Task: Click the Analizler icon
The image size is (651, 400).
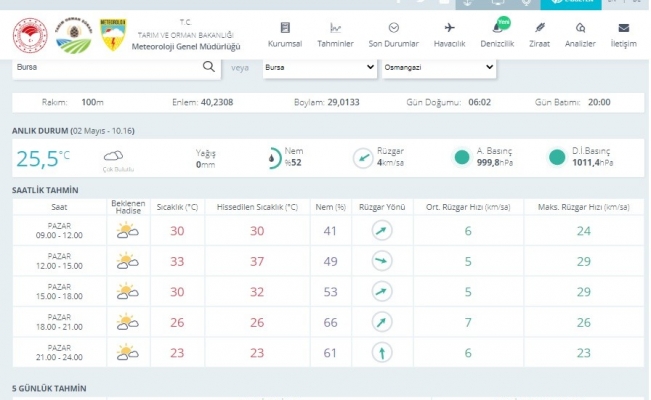Action: (581, 28)
